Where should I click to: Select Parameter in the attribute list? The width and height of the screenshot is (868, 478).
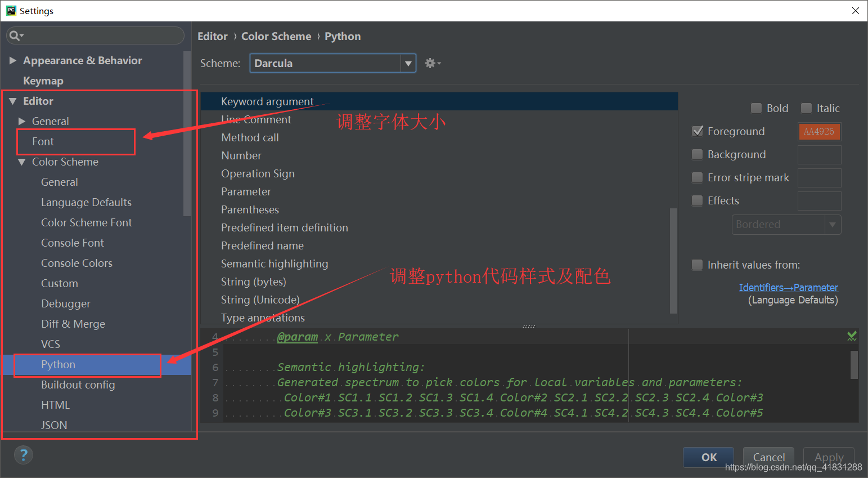(x=439, y=191)
